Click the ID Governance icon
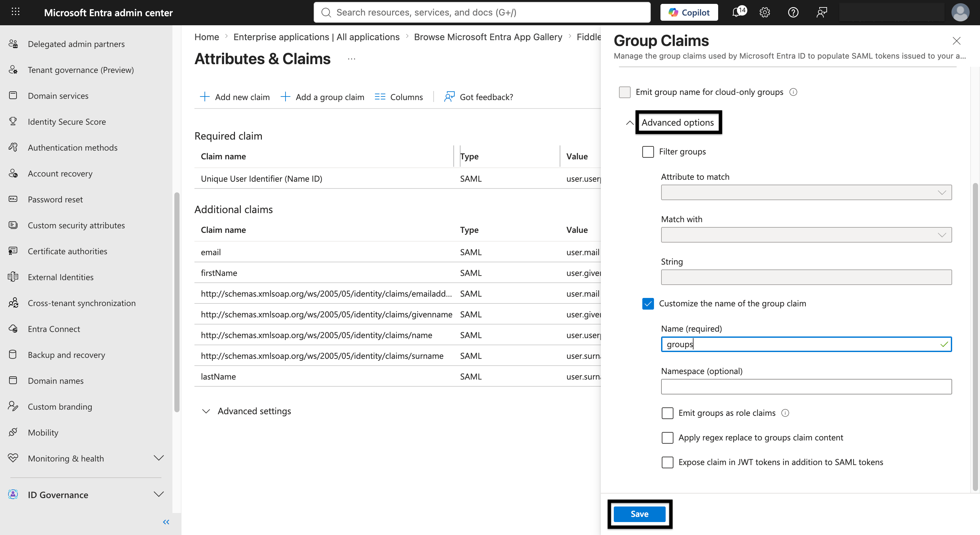 point(13,494)
